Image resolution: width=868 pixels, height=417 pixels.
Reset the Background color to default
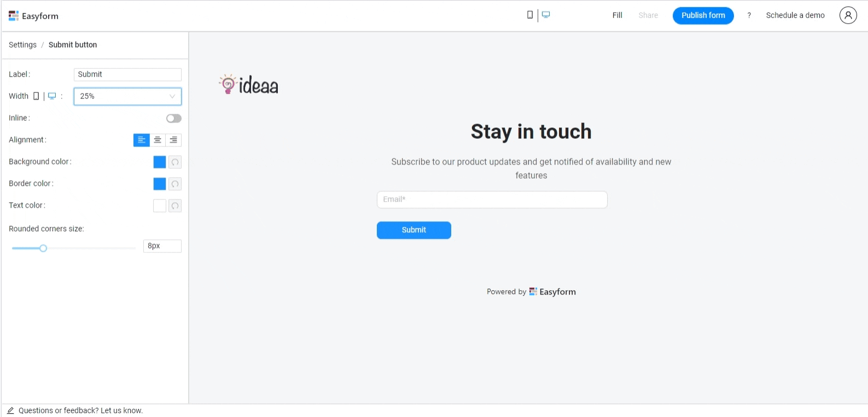tap(175, 162)
